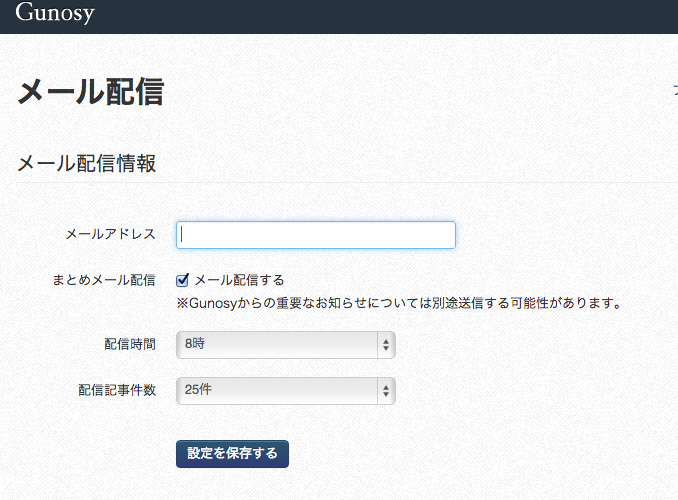Click the empty dark navigation header bar
678x500 pixels.
[x=385, y=16]
